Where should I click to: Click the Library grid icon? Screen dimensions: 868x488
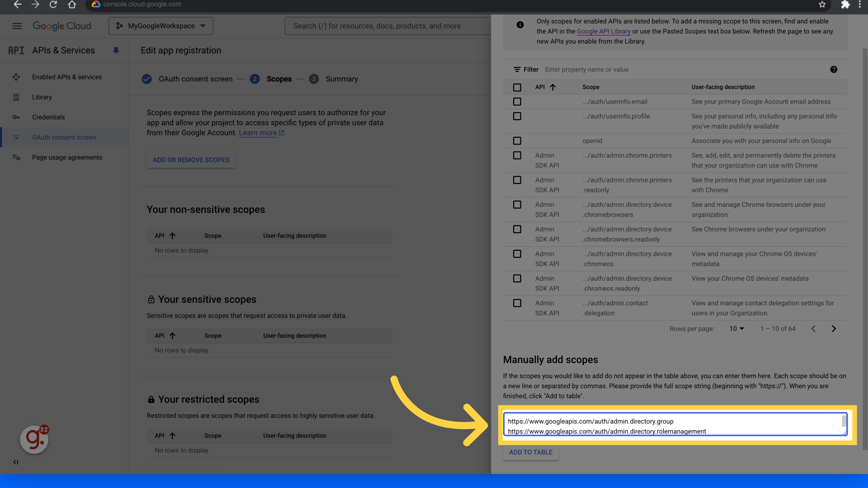[16, 97]
